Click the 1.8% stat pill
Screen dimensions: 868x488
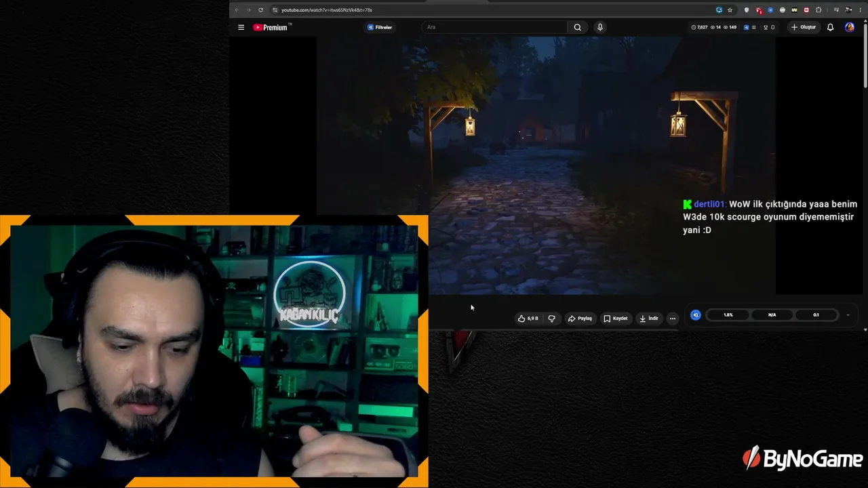point(728,315)
